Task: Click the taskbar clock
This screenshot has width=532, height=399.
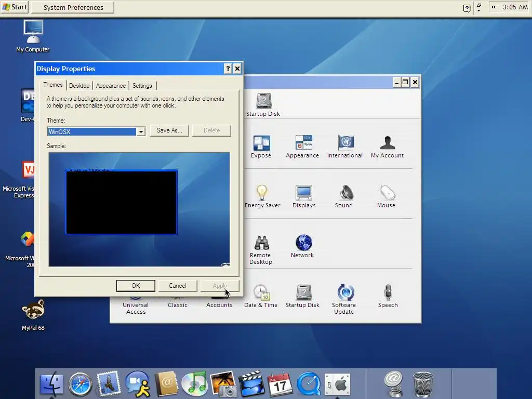Action: coord(515,7)
